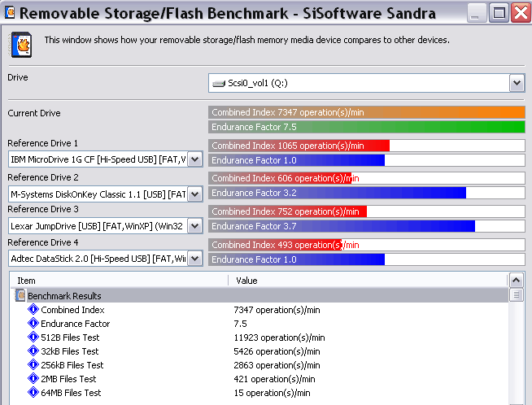This screenshot has height=405, width=532.
Task: Select the 512B Files Test row
Action: (259, 337)
